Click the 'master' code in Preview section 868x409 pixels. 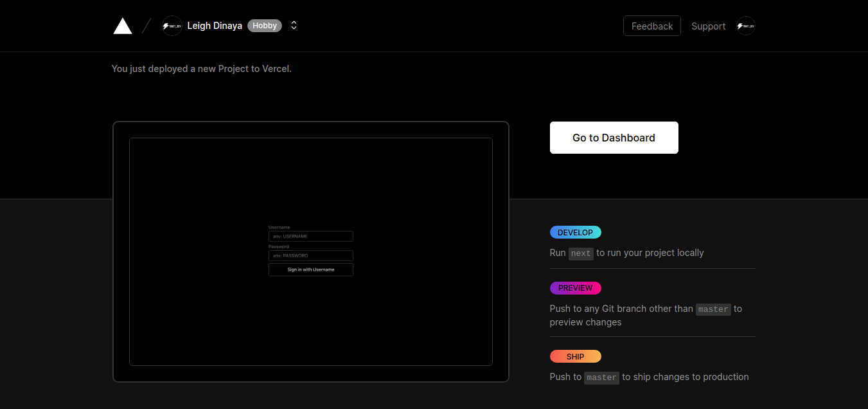point(714,309)
